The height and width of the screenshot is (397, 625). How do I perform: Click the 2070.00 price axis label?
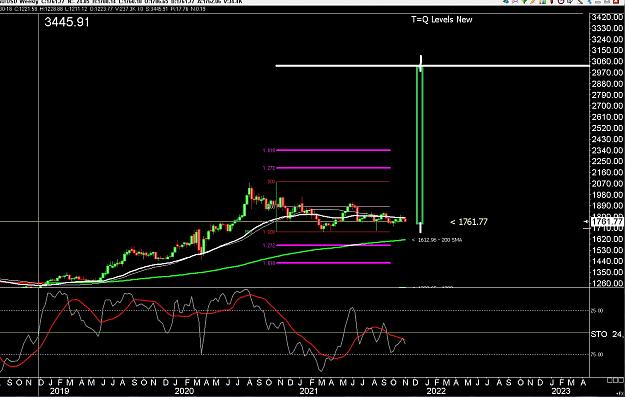point(607,183)
